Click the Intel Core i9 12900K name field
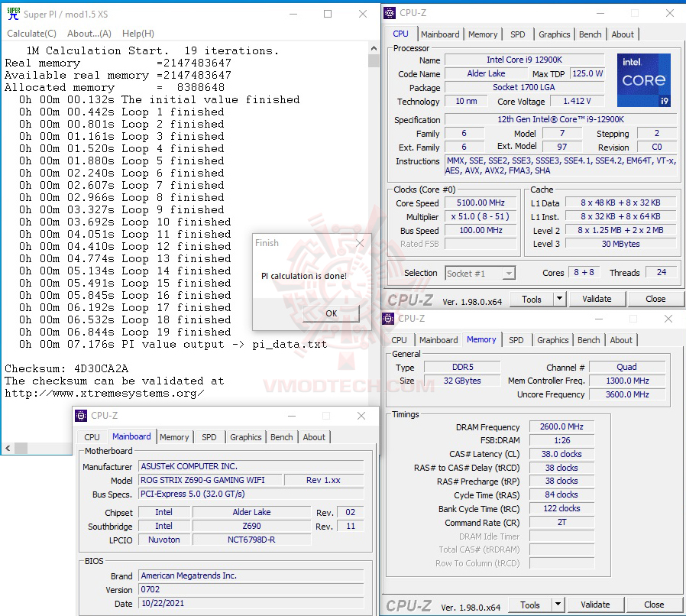Image resolution: width=686 pixels, height=616 pixels. pos(524,60)
